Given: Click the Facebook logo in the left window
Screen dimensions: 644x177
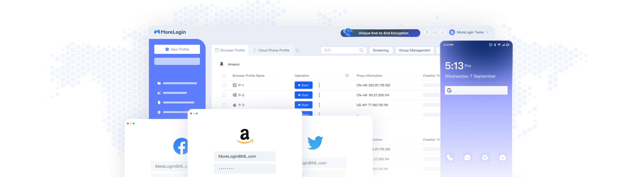Looking at the screenshot, I should [180, 146].
